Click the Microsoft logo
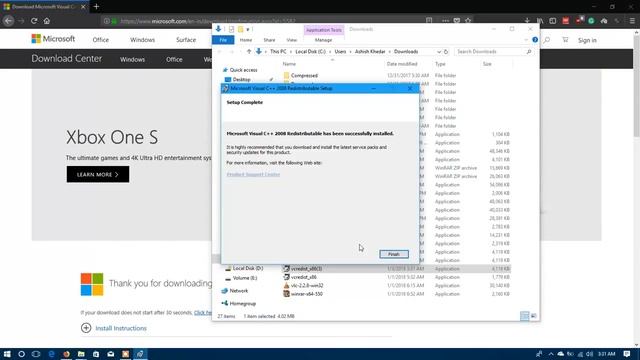The height and width of the screenshot is (360, 640). 53,39
